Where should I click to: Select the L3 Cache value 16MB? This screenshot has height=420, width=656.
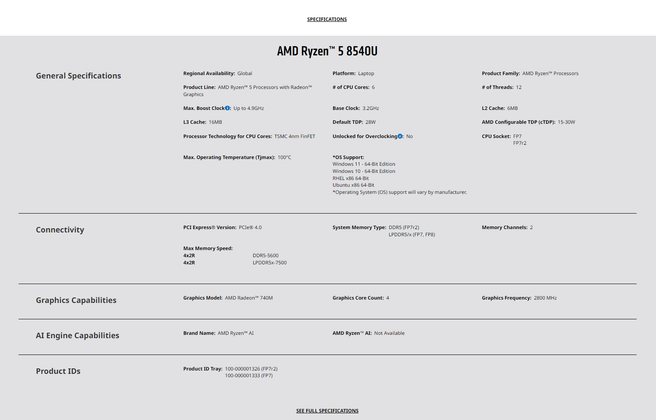pos(215,122)
